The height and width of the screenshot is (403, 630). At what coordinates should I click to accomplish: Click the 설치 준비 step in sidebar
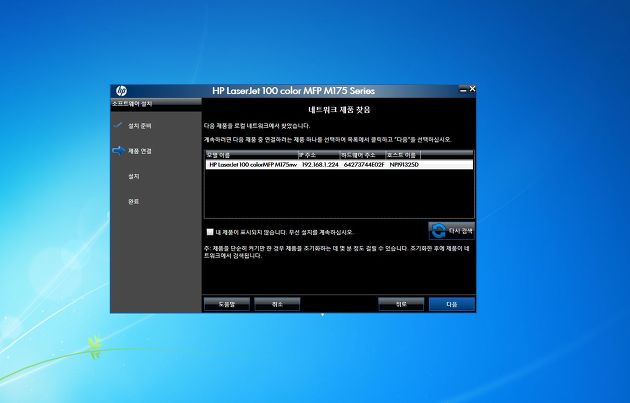[x=139, y=126]
